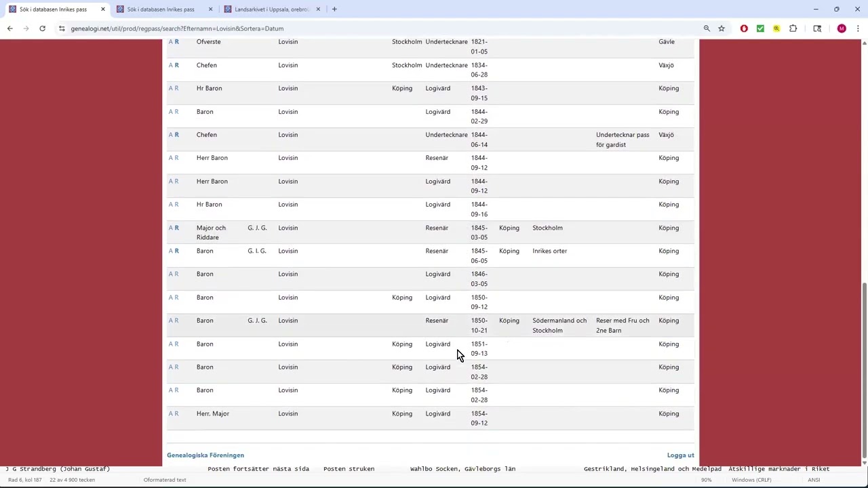Image resolution: width=868 pixels, height=488 pixels.
Task: Open the browser side panel icon
Action: [817, 28]
